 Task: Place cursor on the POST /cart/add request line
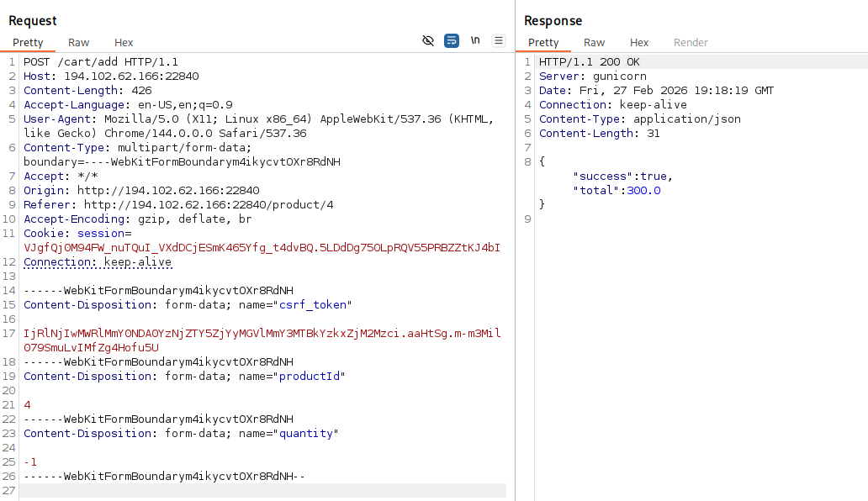[x=100, y=62]
